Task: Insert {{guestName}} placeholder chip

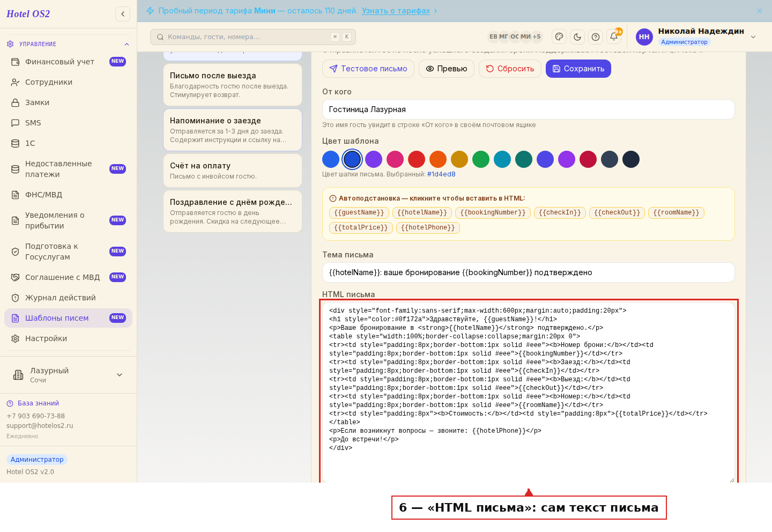Action: coord(359,213)
